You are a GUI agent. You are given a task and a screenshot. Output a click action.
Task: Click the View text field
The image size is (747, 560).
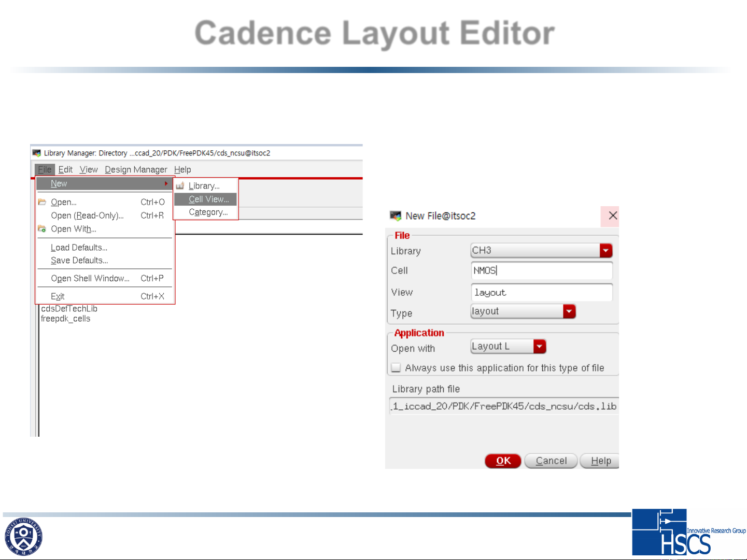pyautogui.click(x=541, y=293)
